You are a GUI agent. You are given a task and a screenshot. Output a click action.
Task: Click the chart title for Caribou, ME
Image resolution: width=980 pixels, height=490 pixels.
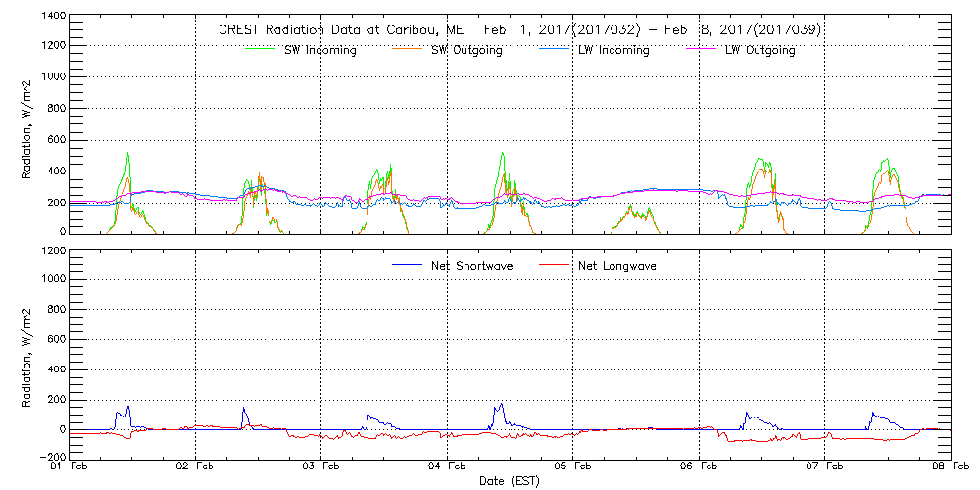[519, 30]
